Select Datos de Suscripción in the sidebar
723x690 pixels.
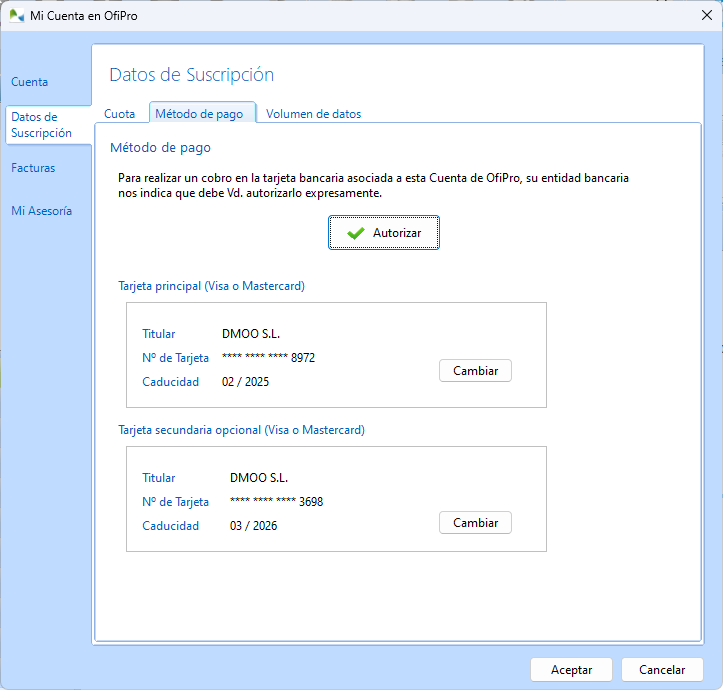pyautogui.click(x=41, y=125)
